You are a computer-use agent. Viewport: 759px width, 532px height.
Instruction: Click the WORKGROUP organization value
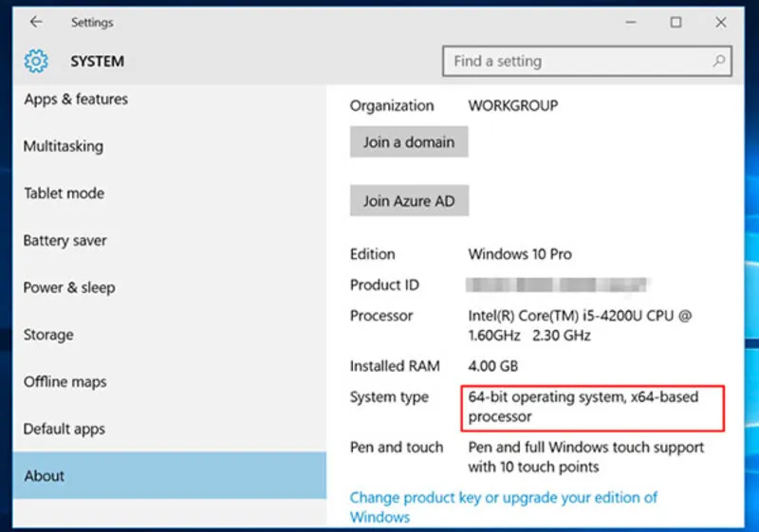513,105
